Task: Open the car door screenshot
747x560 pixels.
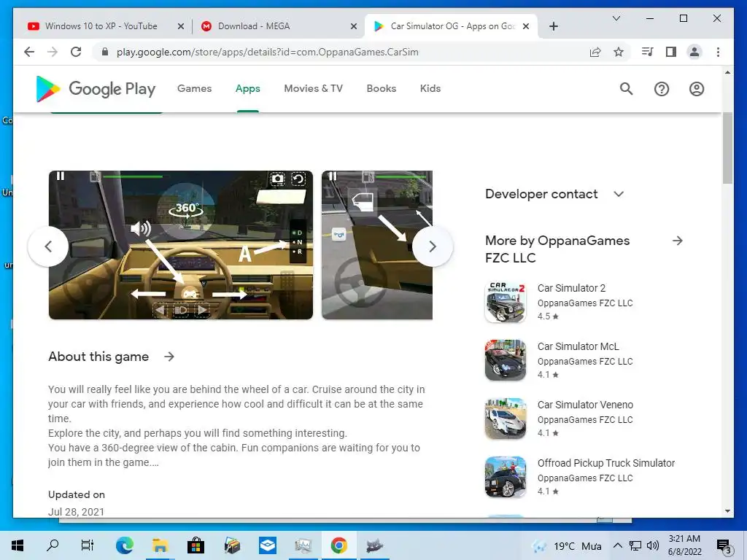Action: (377, 245)
